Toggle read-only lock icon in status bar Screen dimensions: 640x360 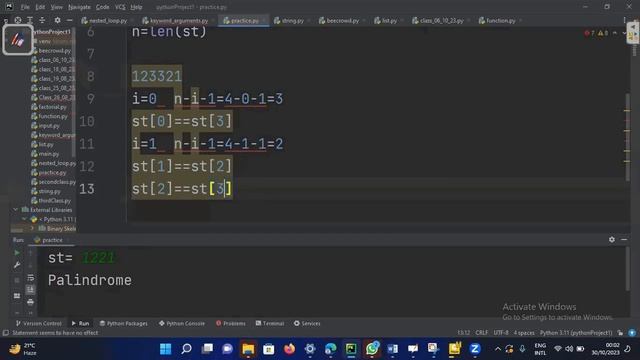(620, 333)
